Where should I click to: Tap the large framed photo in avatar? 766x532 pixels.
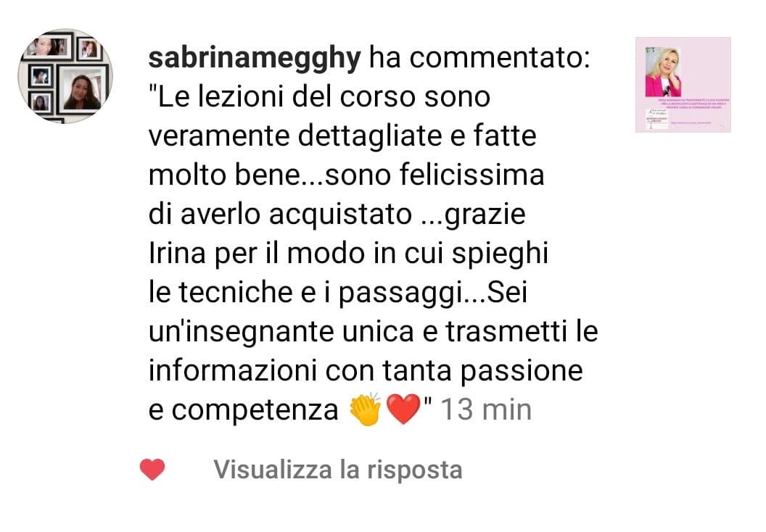click(x=83, y=89)
